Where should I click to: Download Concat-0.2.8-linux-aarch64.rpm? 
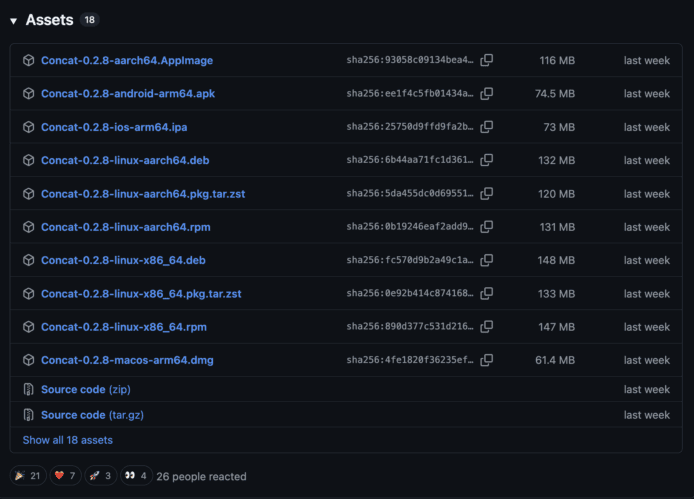(x=126, y=227)
